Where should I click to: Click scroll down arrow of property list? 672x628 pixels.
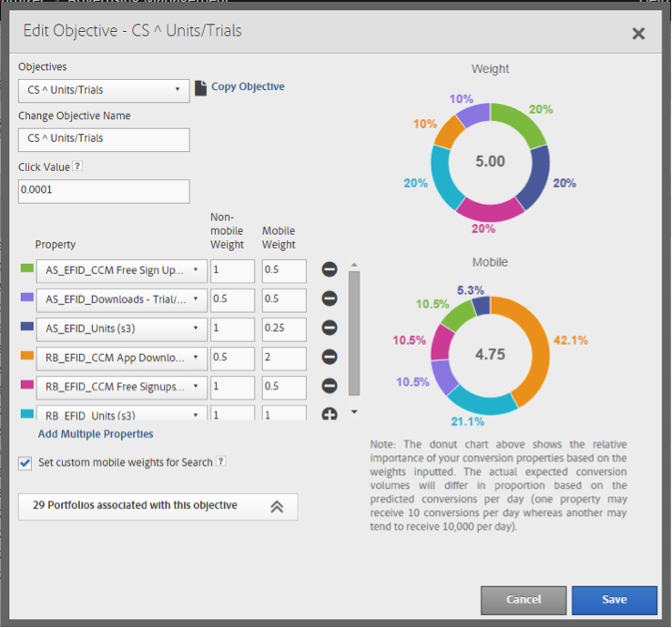[354, 412]
